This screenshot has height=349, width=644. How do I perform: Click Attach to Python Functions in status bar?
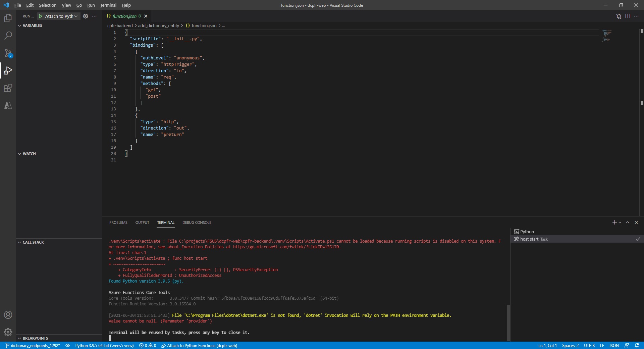tap(199, 345)
